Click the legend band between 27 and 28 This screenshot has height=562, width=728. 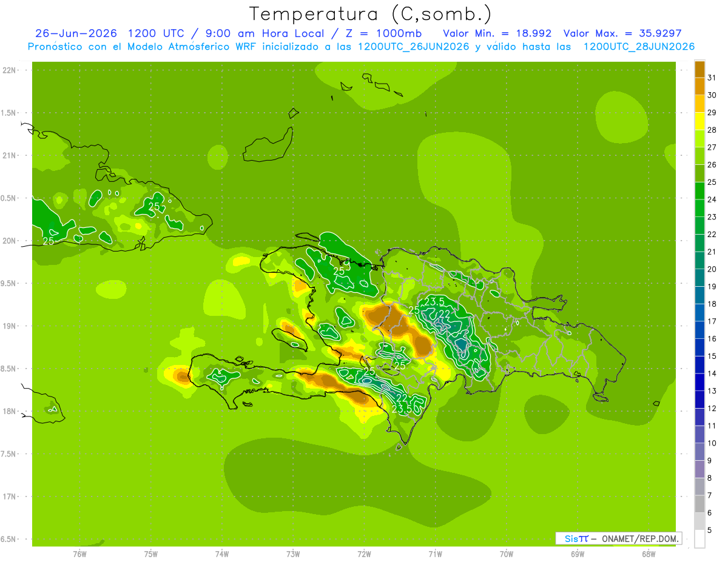pos(699,139)
